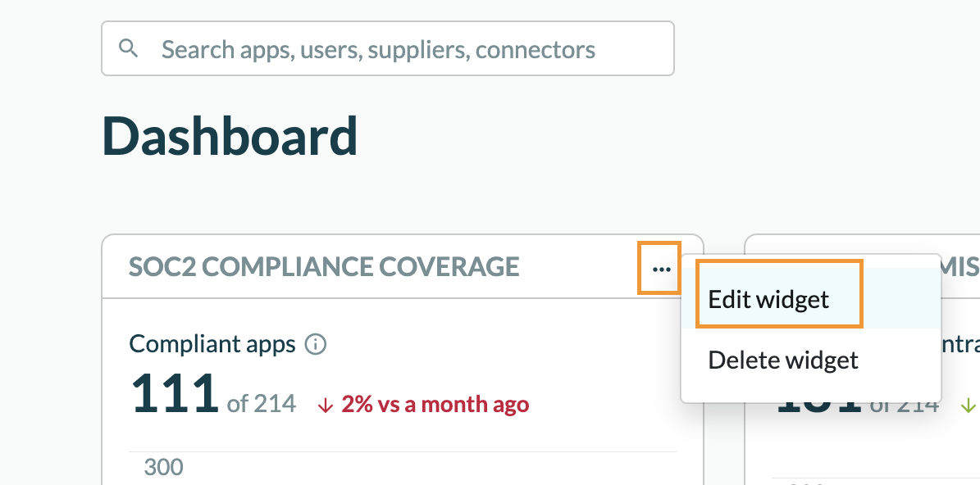Image resolution: width=980 pixels, height=485 pixels.
Task: Click the green trend arrow in second widget
Action: tap(969, 405)
